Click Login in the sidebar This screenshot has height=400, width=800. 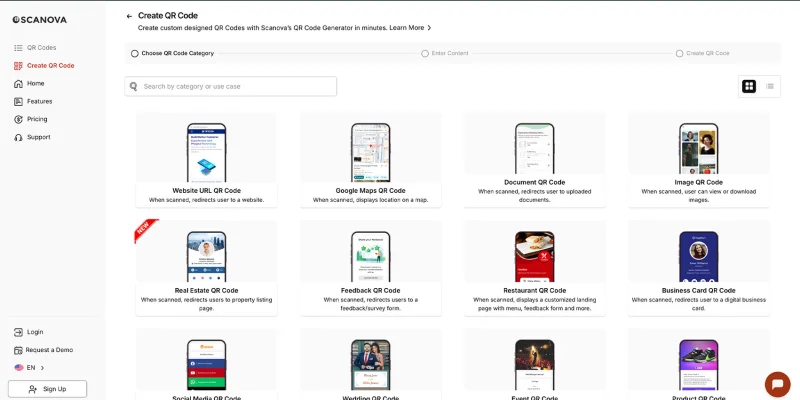tap(34, 332)
